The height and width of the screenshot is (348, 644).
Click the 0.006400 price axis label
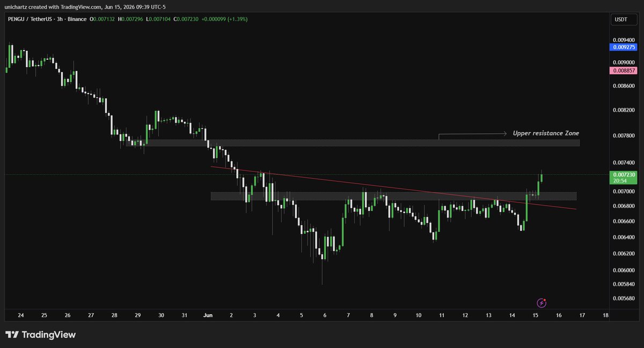(x=623, y=237)
